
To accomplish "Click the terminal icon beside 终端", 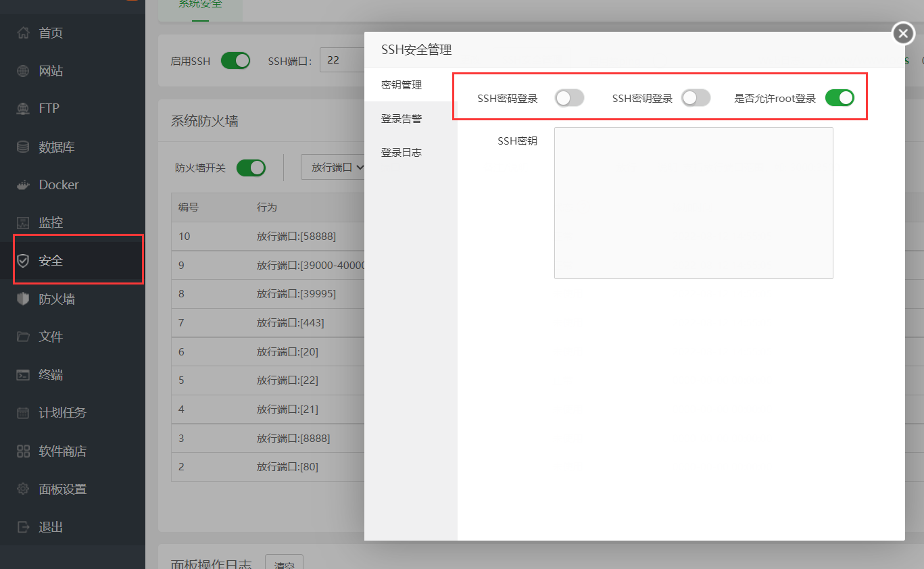I will (24, 374).
